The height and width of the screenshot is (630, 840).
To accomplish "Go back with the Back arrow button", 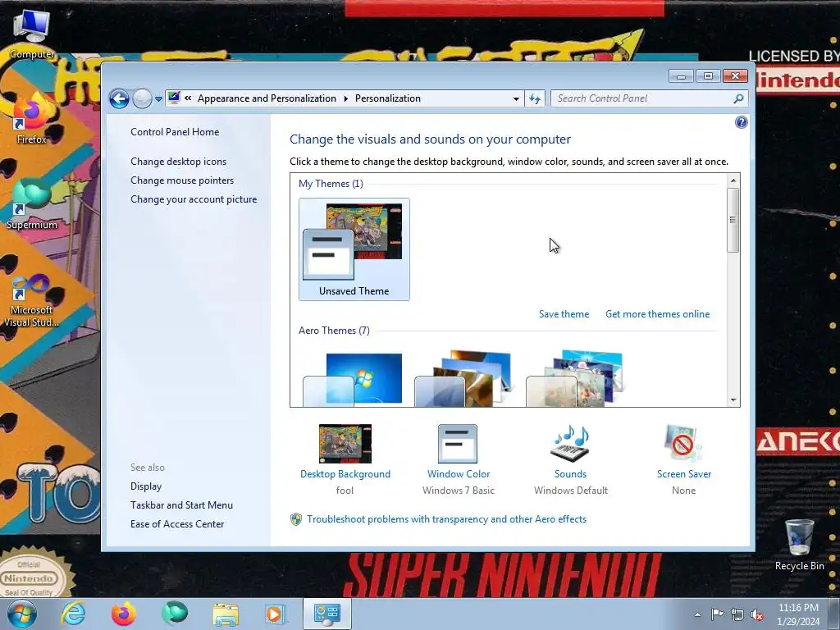I will click(119, 98).
